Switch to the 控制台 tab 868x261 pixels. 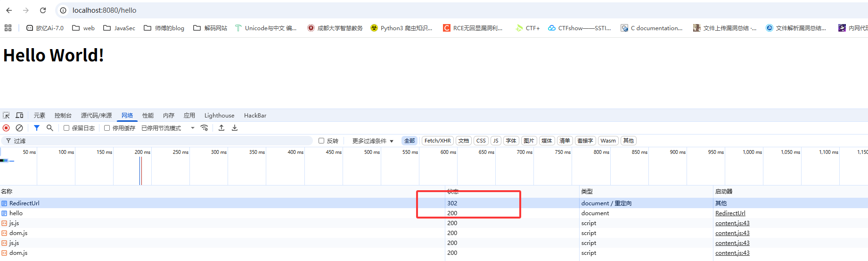tap(63, 115)
